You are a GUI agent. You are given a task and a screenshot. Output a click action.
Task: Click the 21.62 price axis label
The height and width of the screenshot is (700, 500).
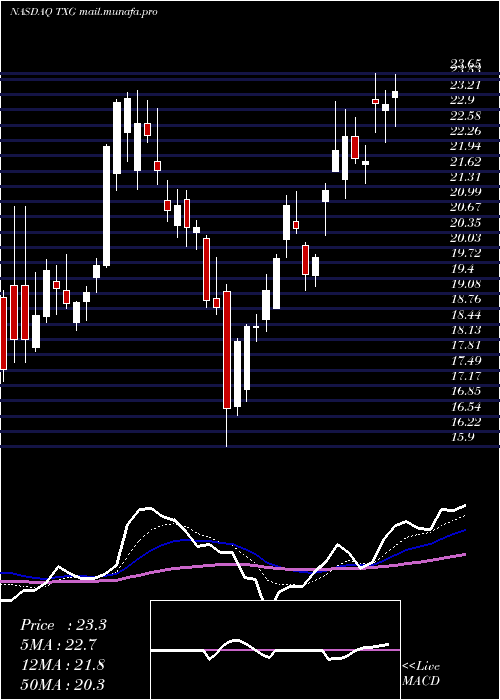pyautogui.click(x=466, y=161)
